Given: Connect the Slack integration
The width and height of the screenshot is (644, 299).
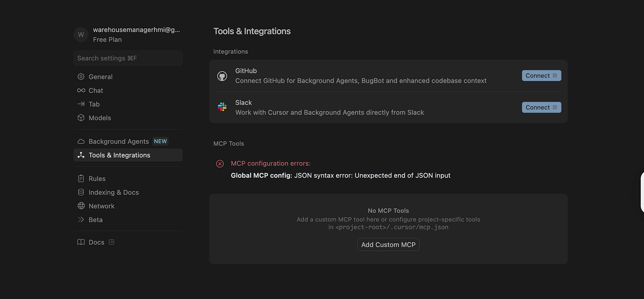Looking at the screenshot, I should (541, 107).
